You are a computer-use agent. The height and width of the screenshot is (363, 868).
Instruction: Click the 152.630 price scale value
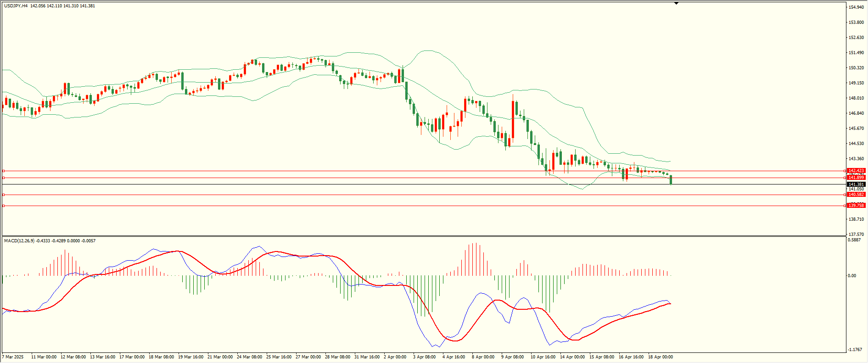pyautogui.click(x=856, y=38)
